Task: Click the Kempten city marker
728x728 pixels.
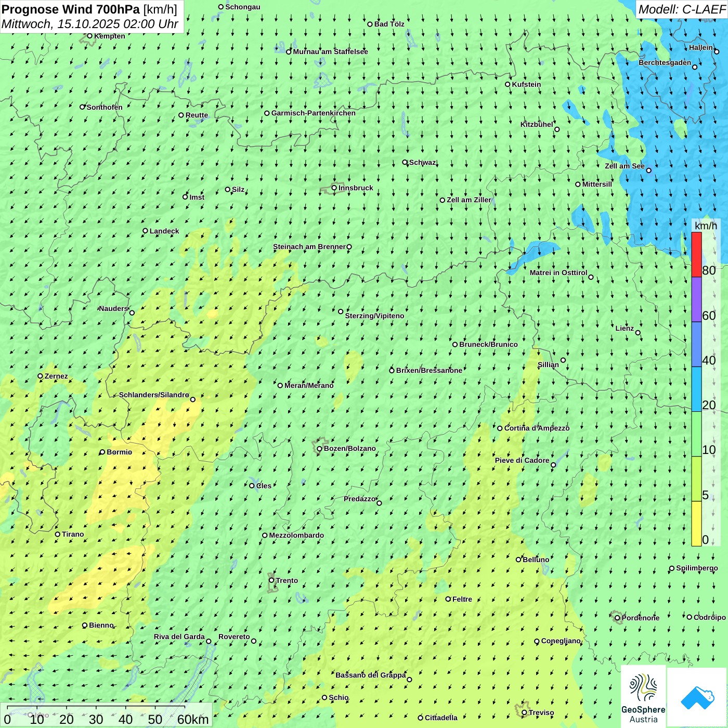Action: tap(89, 36)
